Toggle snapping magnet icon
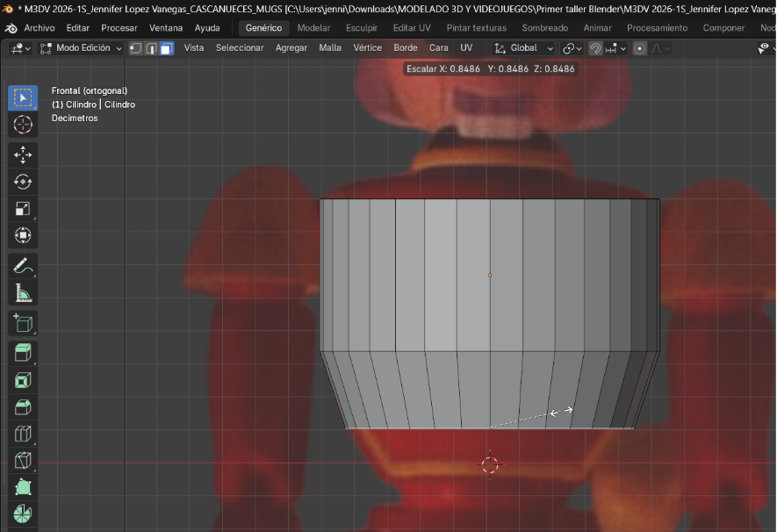 point(595,48)
